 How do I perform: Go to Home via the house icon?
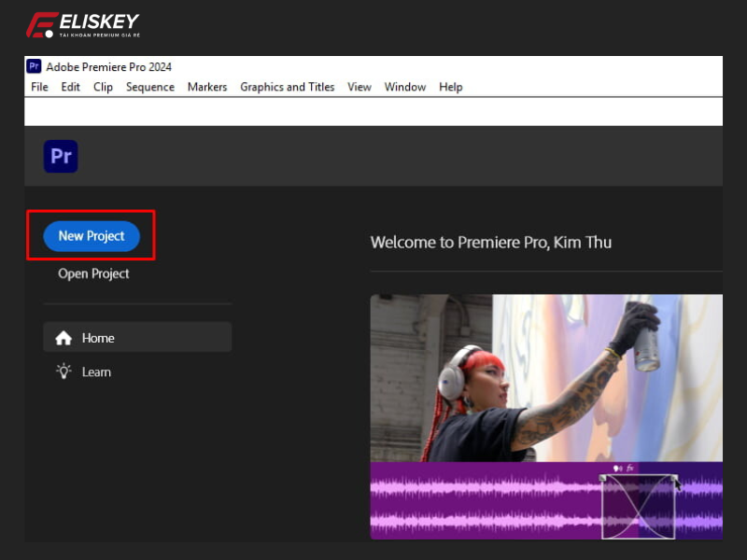coord(63,338)
